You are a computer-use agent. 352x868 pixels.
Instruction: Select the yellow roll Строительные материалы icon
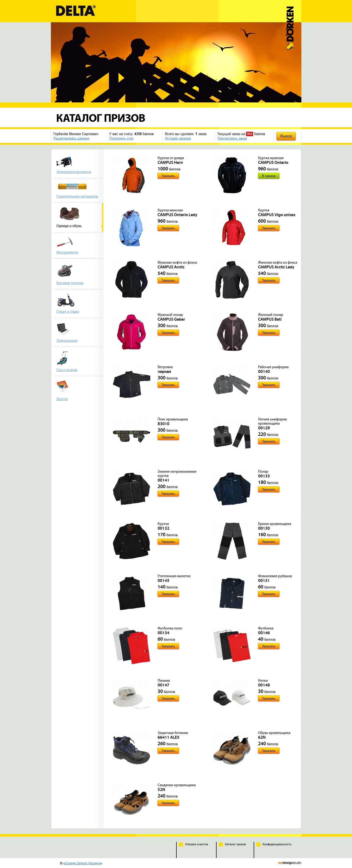point(72,186)
